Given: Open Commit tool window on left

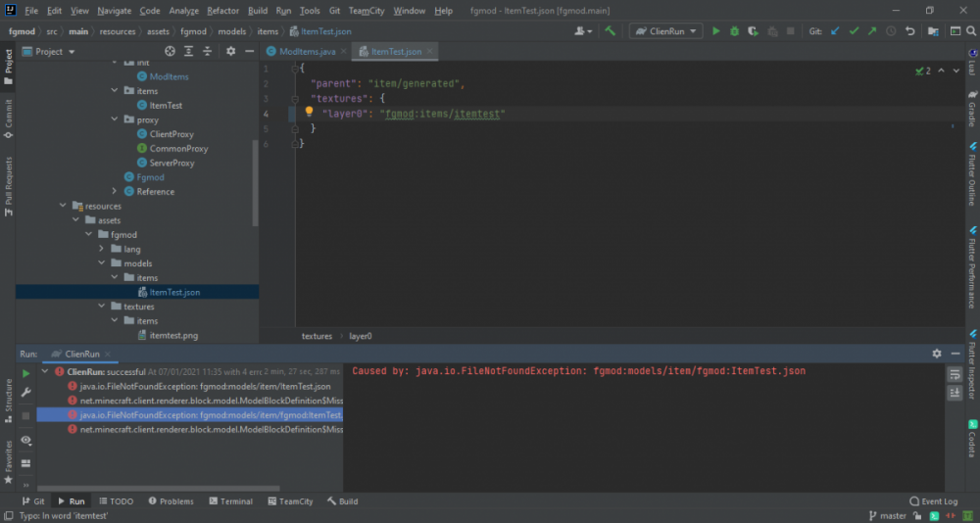Looking at the screenshot, I should tap(8, 119).
